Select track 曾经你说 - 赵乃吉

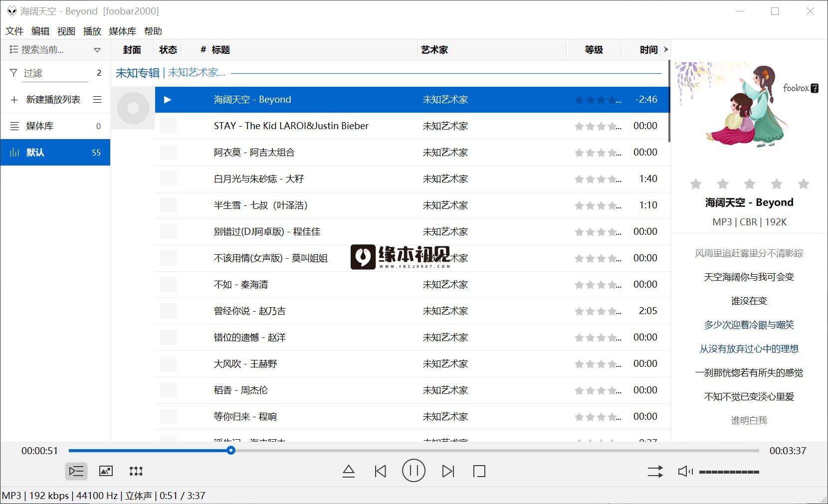point(412,311)
